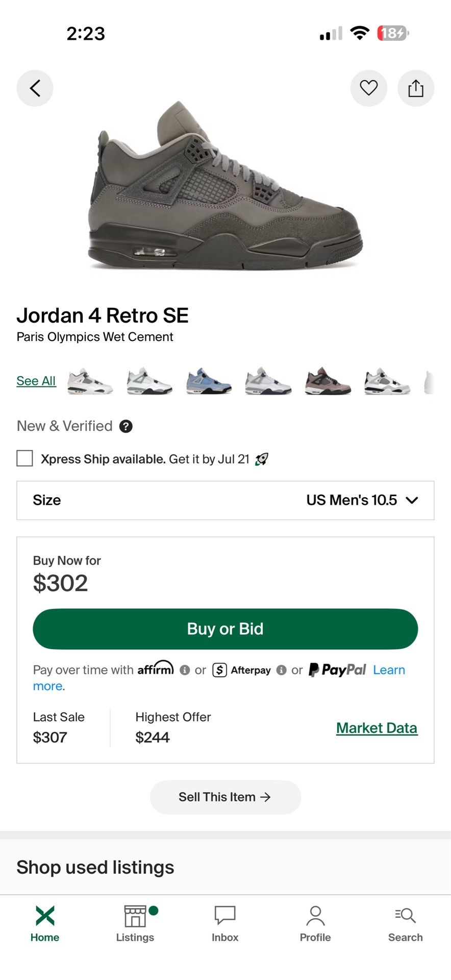Tap the Affirm info icon

tap(185, 670)
